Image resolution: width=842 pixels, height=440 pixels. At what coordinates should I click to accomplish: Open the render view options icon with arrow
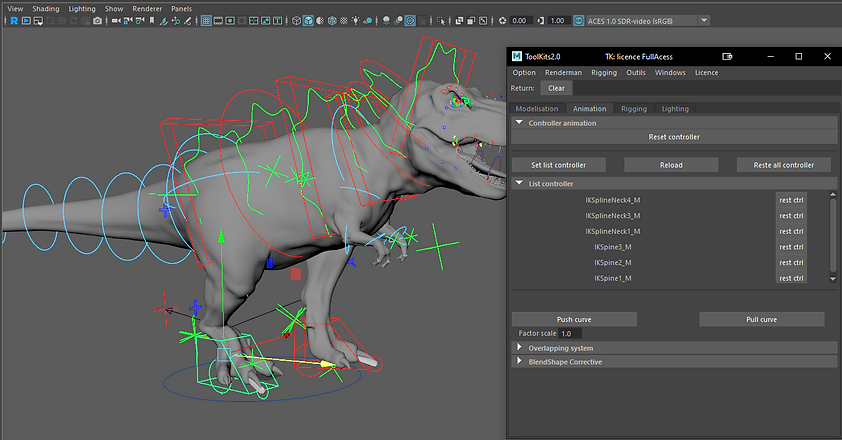(x=38, y=21)
